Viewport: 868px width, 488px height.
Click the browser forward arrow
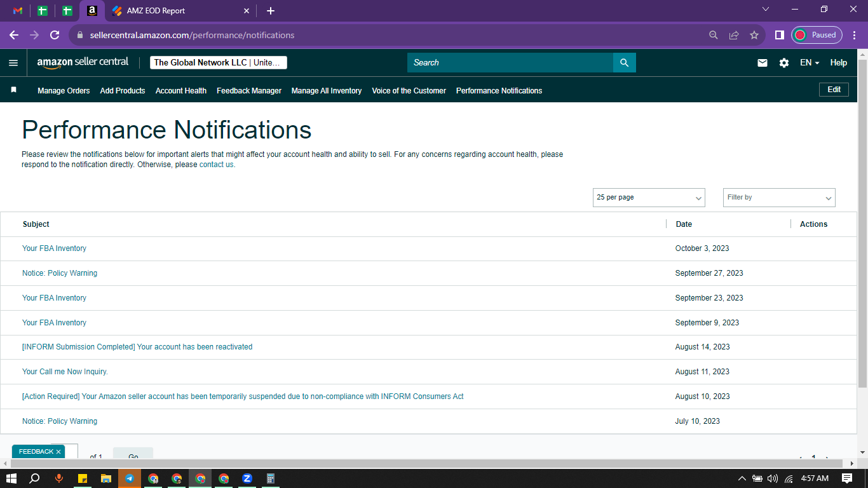pos(34,35)
